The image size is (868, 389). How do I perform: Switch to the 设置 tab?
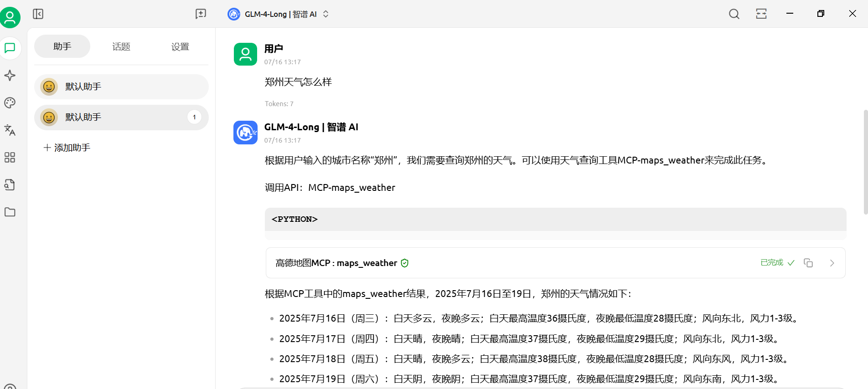click(x=180, y=46)
